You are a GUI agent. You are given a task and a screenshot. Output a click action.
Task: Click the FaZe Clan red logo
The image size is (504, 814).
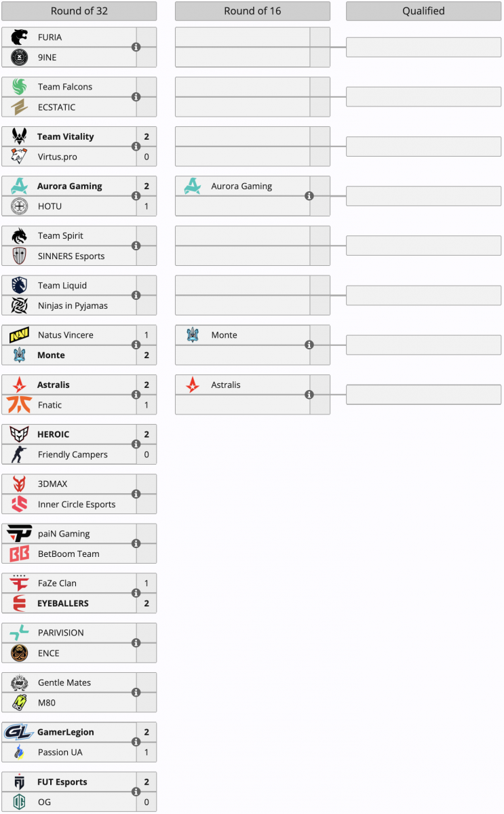click(19, 583)
